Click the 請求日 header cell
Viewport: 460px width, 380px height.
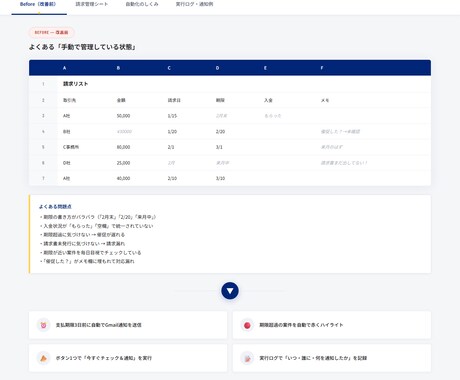tap(174, 100)
